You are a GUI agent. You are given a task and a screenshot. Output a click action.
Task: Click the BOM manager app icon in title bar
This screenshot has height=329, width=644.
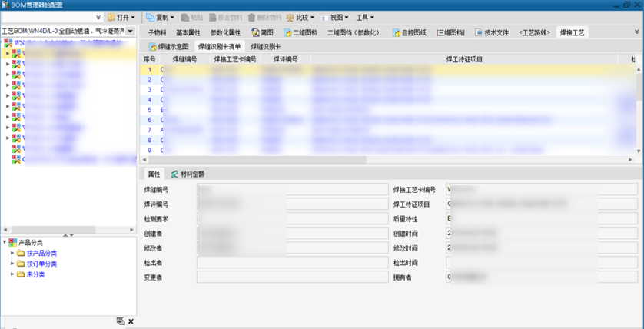coord(5,5)
